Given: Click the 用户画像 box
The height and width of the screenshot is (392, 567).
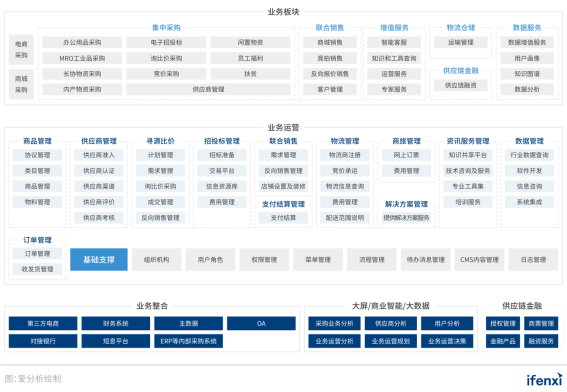Looking at the screenshot, I should [527, 58].
